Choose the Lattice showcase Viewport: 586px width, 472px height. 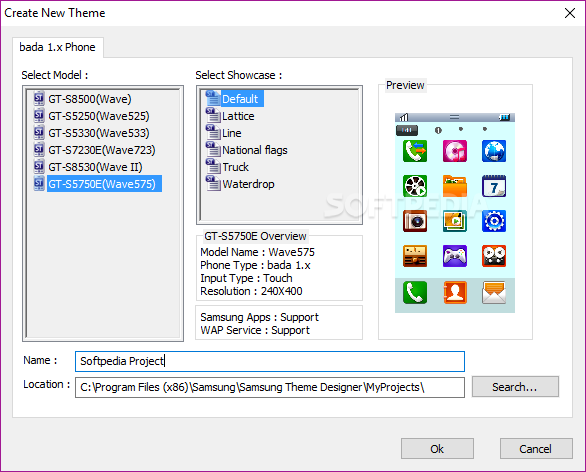[238, 116]
